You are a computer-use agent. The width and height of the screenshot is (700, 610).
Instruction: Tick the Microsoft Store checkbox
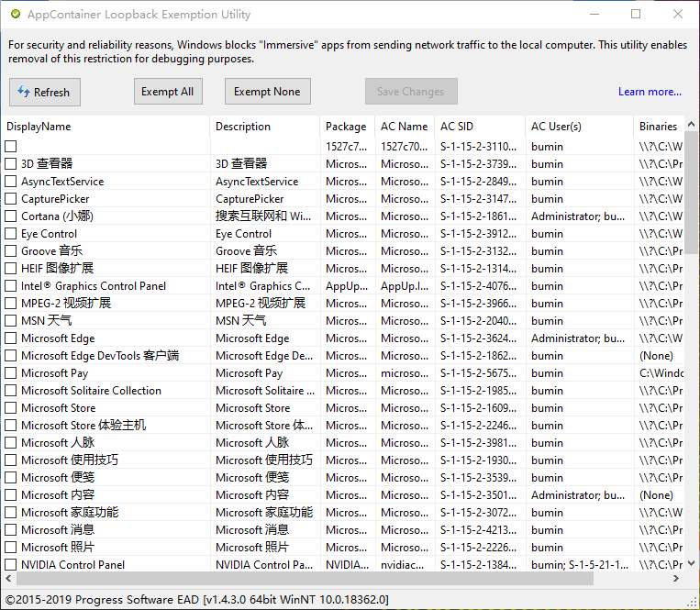[11, 407]
